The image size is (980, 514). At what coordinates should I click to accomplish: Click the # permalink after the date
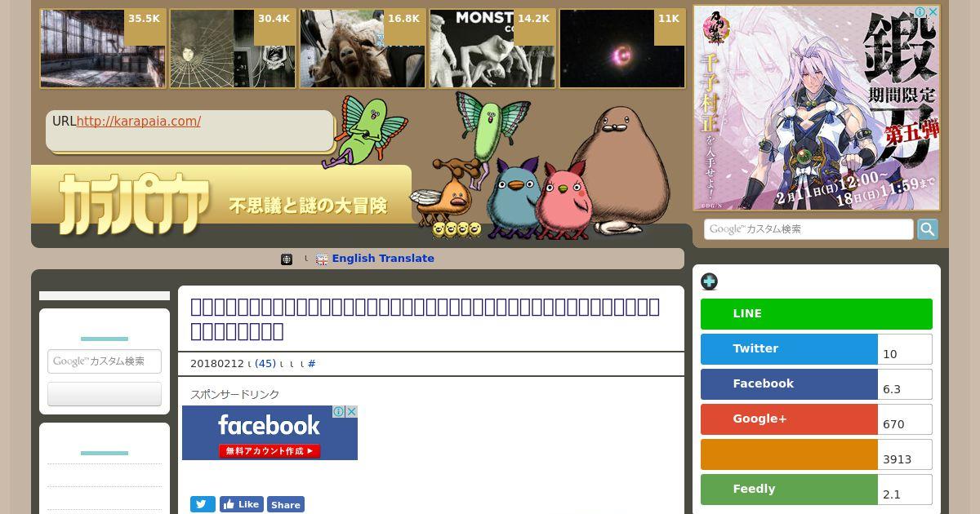tap(312, 364)
